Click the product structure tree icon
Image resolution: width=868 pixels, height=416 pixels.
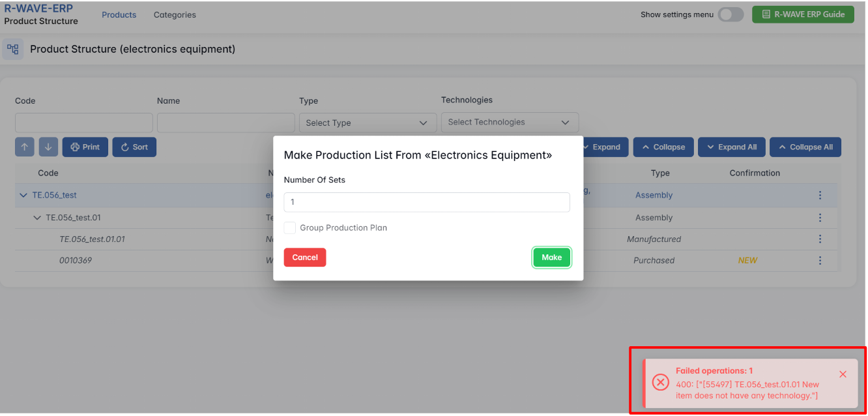pyautogui.click(x=13, y=50)
